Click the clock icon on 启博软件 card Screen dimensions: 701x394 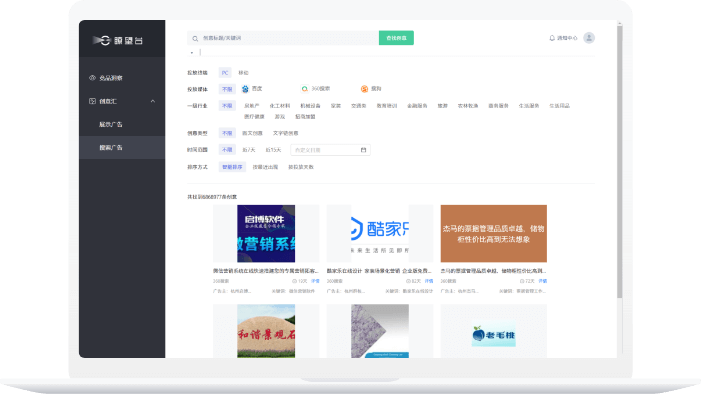tap(294, 281)
